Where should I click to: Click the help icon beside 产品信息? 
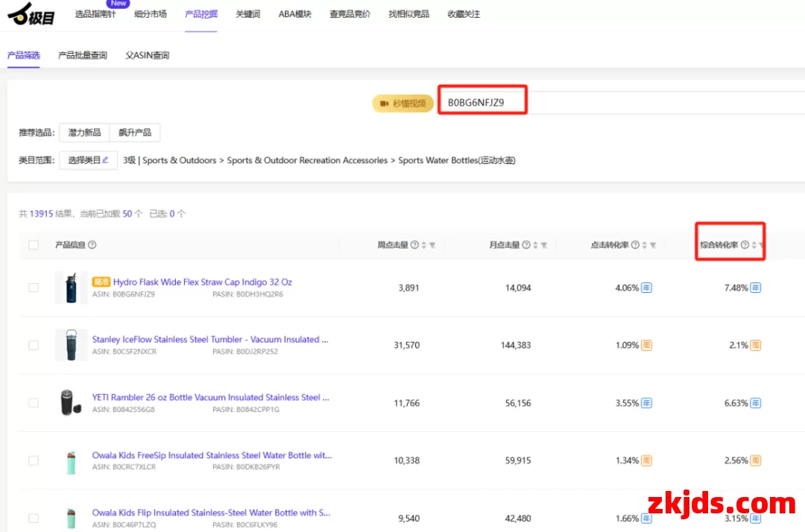tap(92, 244)
